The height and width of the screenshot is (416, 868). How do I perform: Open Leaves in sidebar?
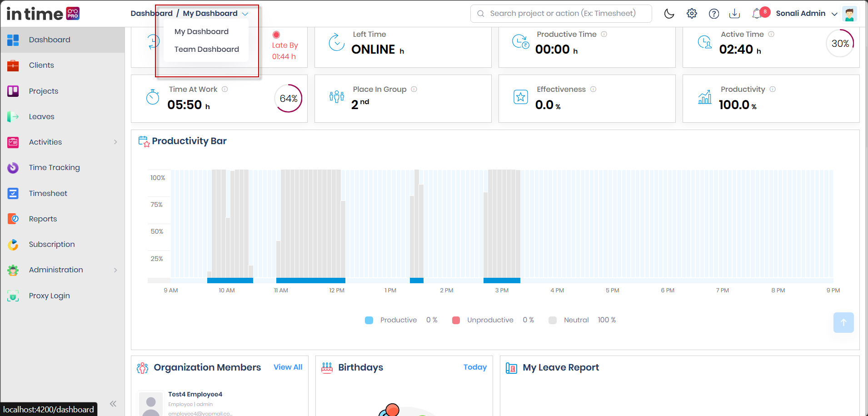[63, 116]
